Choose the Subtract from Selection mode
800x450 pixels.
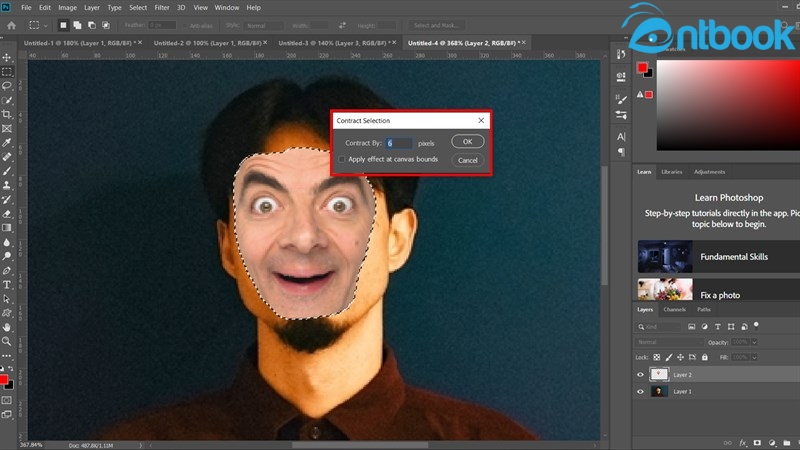[92, 25]
